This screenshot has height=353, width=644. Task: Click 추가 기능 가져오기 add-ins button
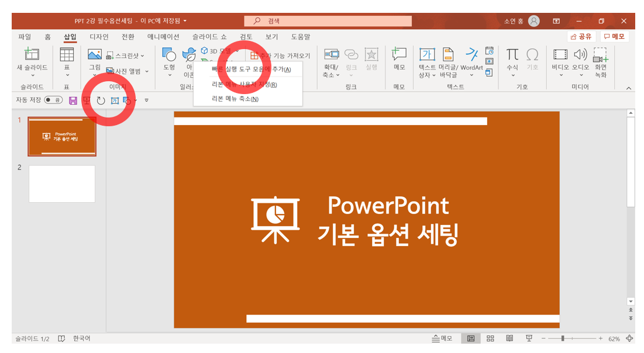click(280, 56)
